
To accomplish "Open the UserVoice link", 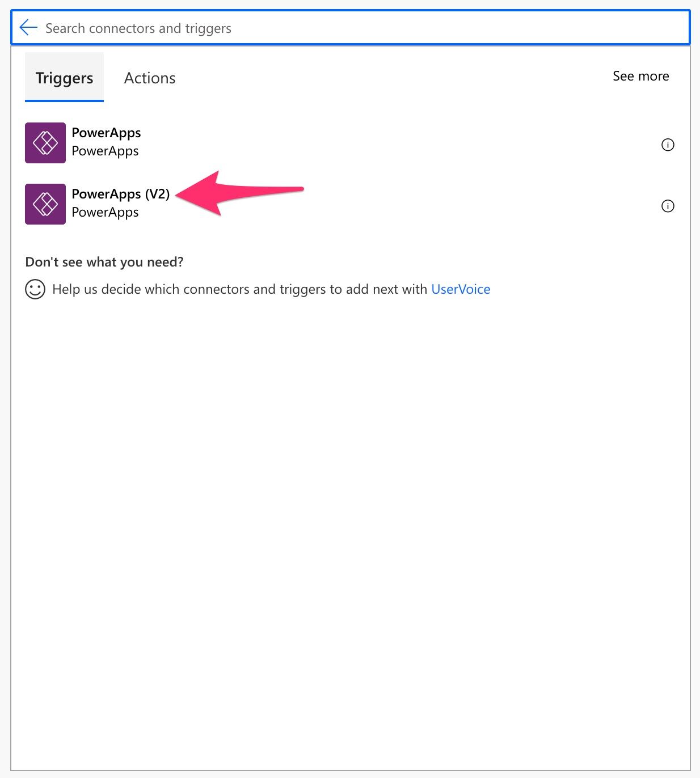I will coord(461,289).
